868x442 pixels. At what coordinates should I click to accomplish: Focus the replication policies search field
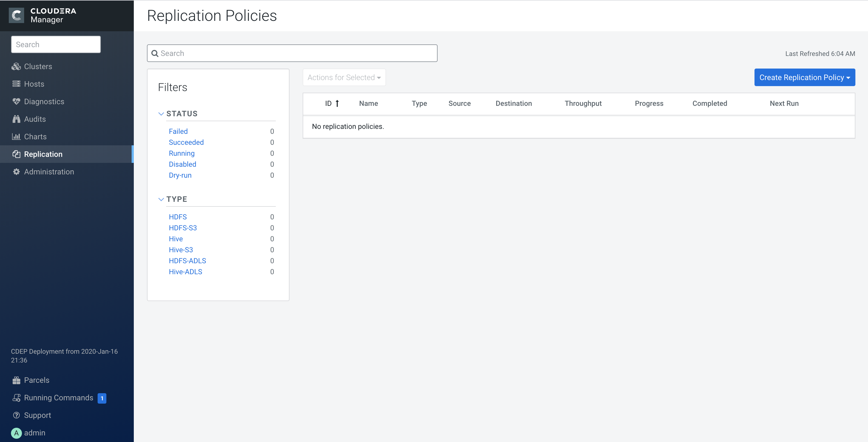[292, 53]
